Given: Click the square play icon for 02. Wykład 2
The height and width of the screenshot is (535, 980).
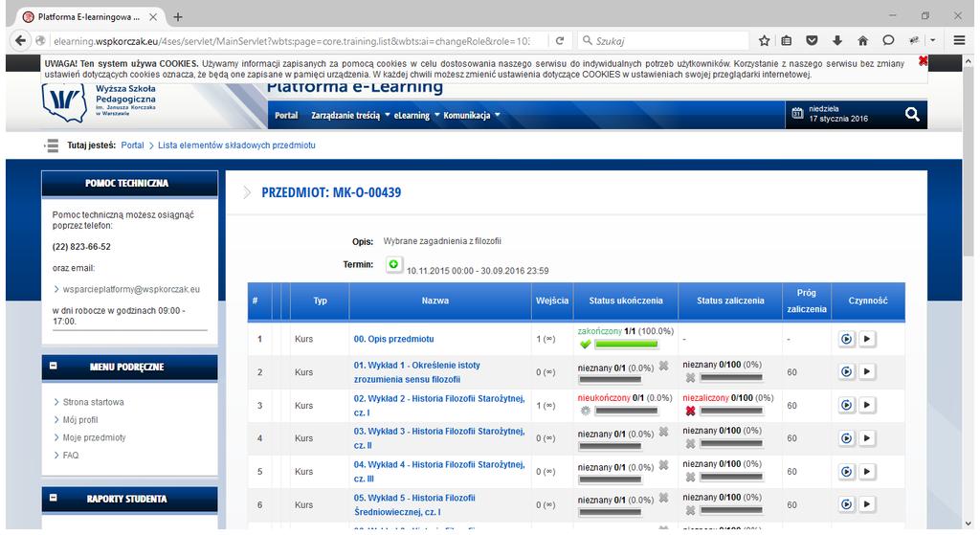Looking at the screenshot, I should coord(867,405).
